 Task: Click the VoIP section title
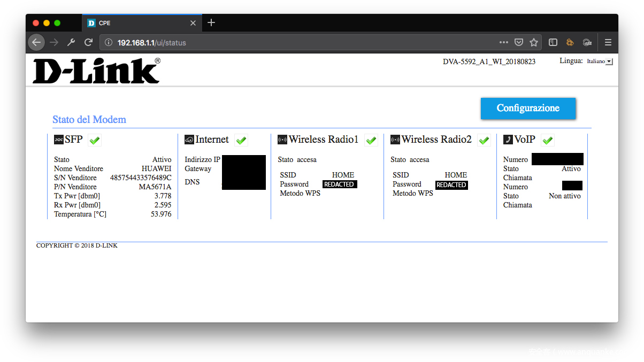coord(525,140)
